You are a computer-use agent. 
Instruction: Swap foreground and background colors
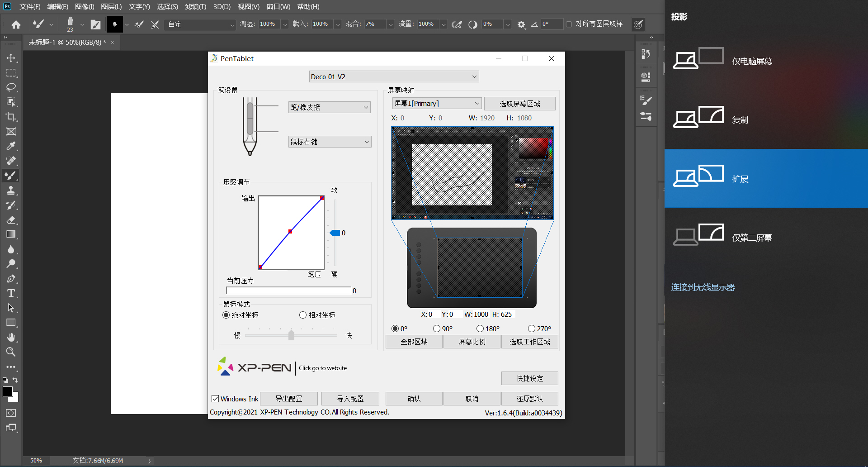tap(15, 380)
